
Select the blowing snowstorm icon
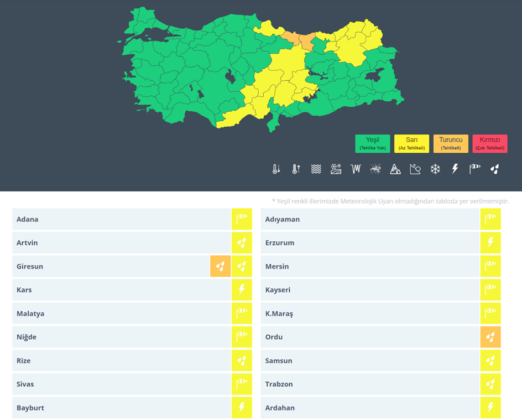coord(375,169)
